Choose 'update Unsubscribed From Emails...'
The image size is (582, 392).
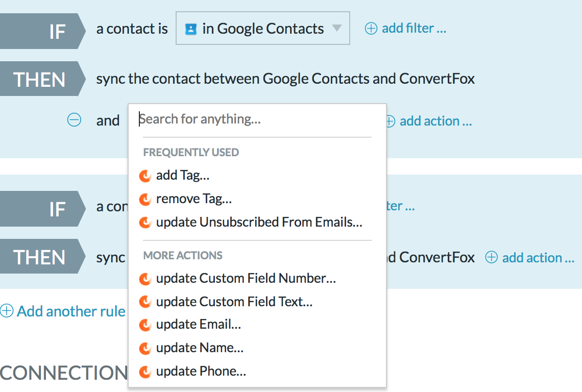259,222
